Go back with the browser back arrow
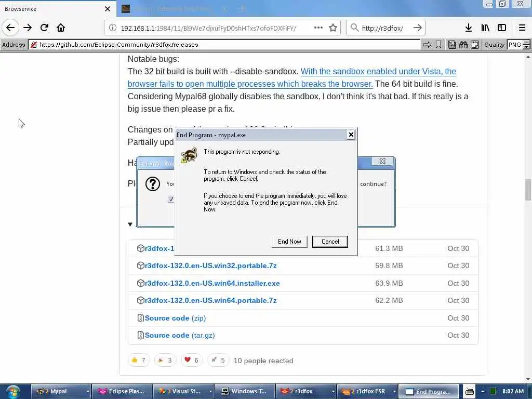Screen dimensions: 532x399 (10, 28)
